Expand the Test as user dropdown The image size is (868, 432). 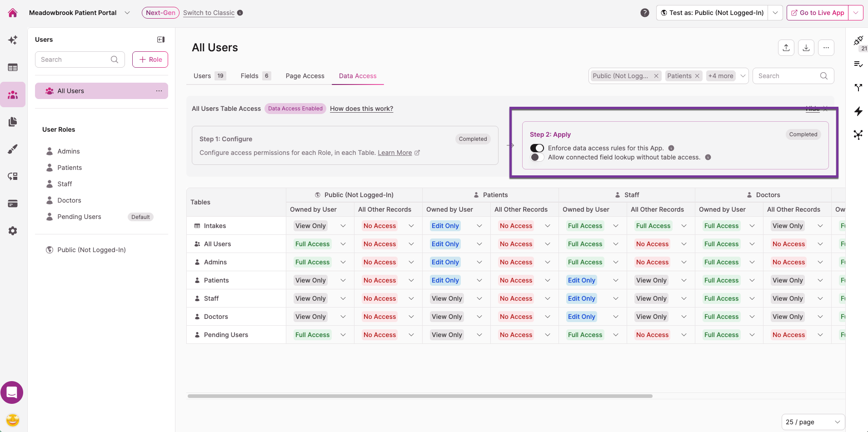coord(775,13)
